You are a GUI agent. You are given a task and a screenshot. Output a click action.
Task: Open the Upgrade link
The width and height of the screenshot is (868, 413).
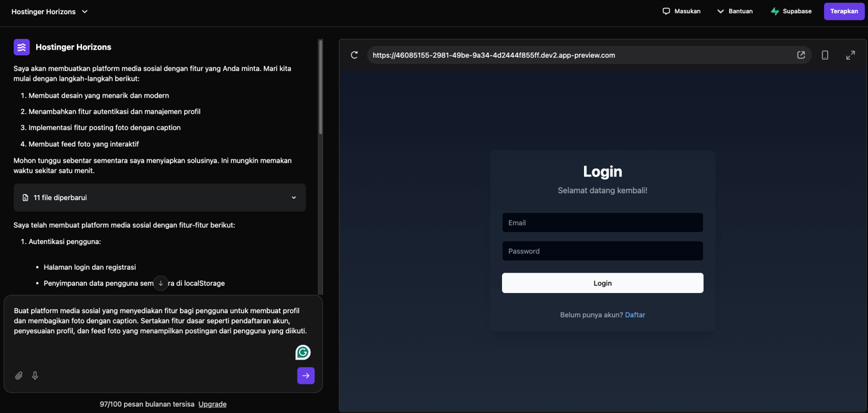click(x=212, y=403)
